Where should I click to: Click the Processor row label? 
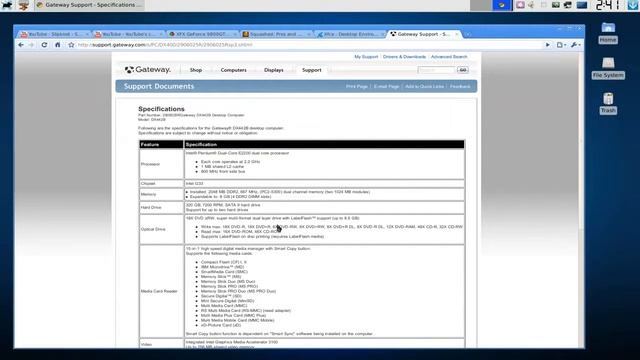click(150, 164)
